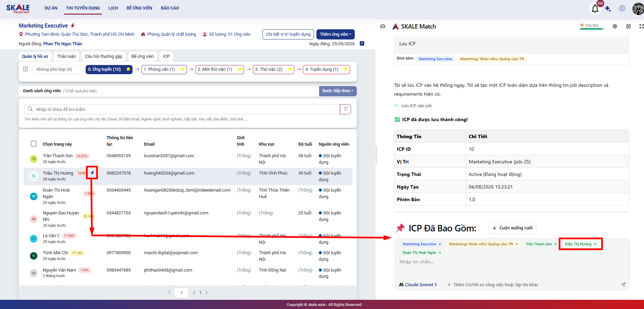
Task: Click the Lê Văn C avatar
Action: (x=34, y=239)
